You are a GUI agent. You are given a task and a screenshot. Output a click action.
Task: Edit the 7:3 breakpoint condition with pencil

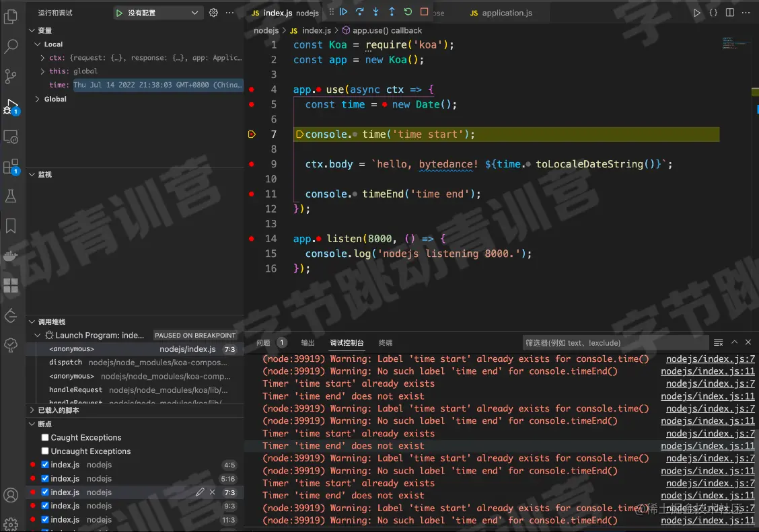[200, 492]
